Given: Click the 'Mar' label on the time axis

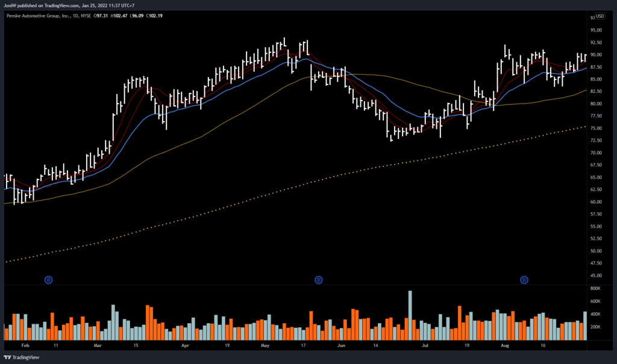Looking at the screenshot, I should (x=98, y=347).
